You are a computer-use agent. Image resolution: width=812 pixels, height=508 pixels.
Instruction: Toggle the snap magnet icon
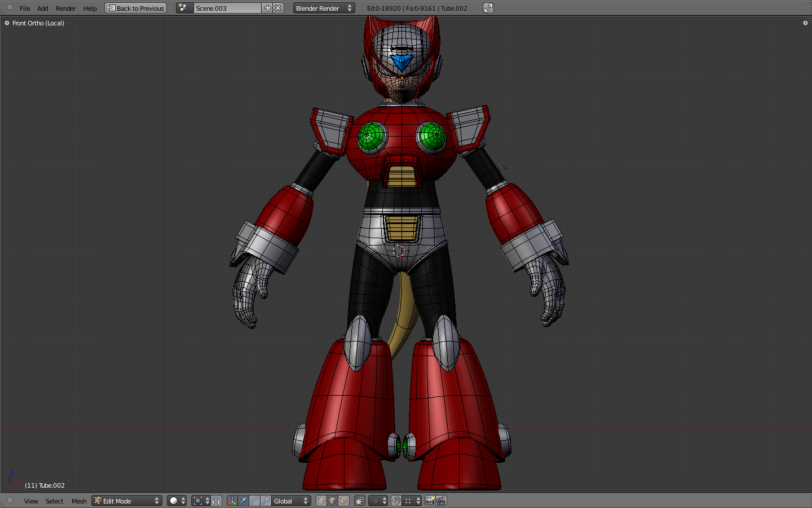(396, 501)
